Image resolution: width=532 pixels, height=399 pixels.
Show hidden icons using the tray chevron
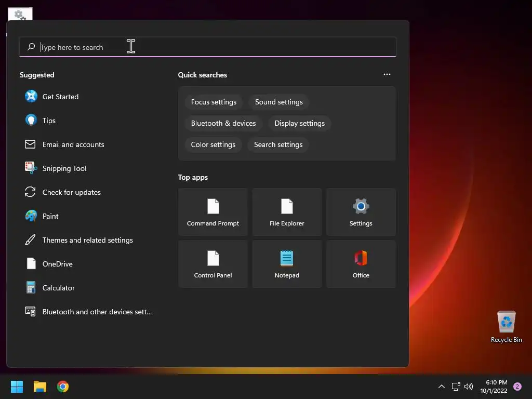(x=442, y=387)
